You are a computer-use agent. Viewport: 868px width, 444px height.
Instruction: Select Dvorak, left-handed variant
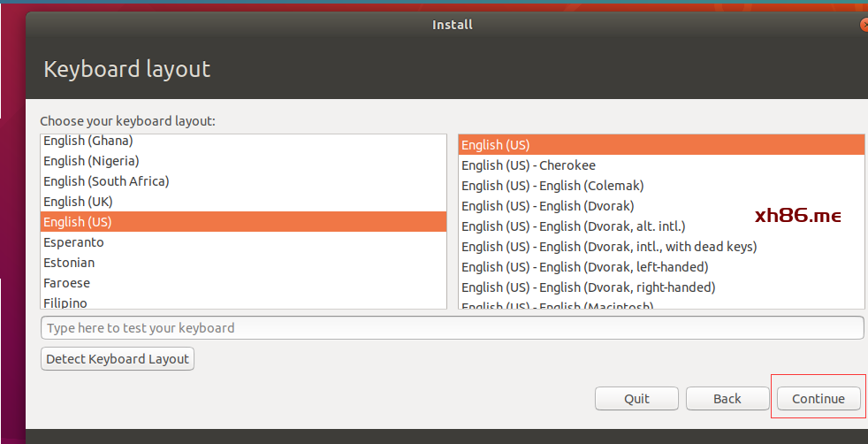(585, 267)
